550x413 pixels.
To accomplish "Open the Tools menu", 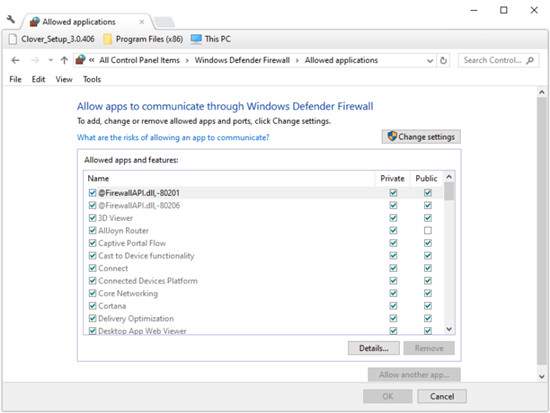I will [x=92, y=79].
